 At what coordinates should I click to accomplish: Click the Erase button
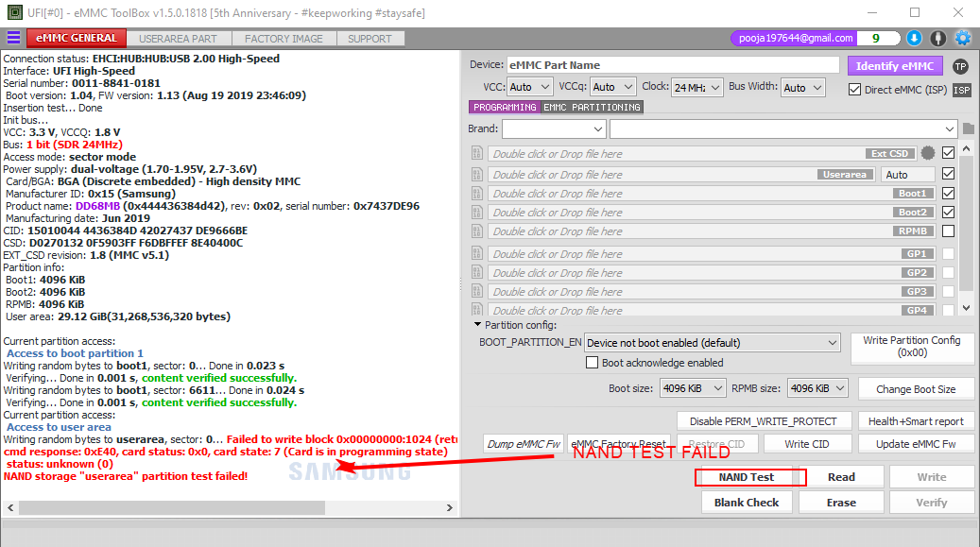pyautogui.click(x=841, y=503)
